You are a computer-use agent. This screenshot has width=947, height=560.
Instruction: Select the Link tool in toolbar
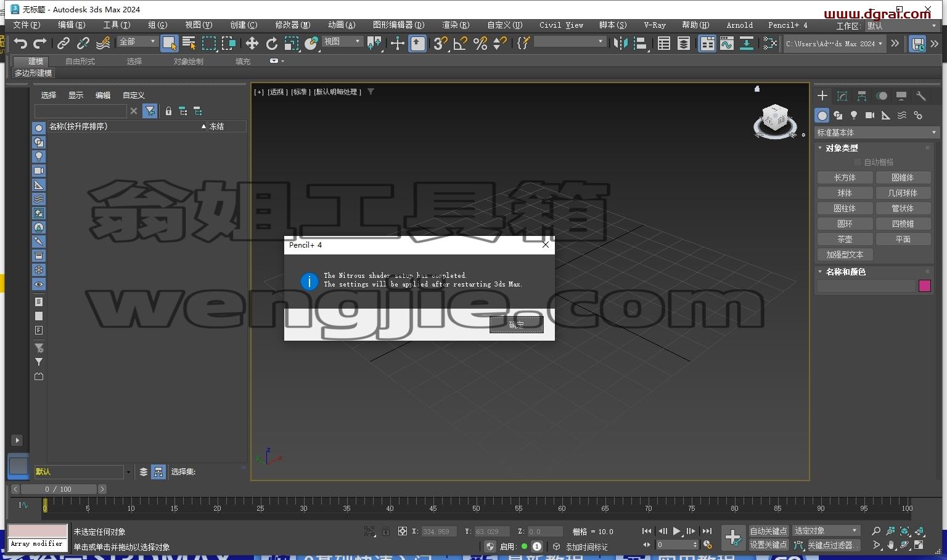coord(63,43)
